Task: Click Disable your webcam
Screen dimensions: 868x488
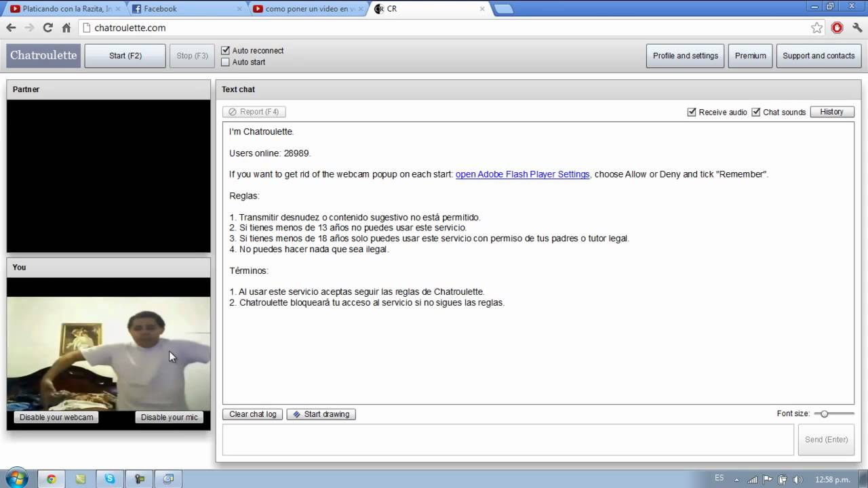Action: [x=56, y=418]
